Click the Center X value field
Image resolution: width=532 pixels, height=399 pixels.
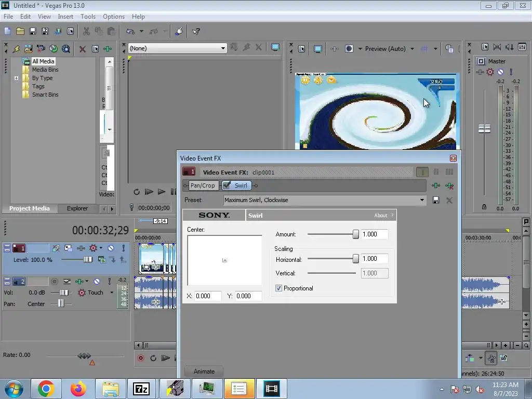pos(208,296)
